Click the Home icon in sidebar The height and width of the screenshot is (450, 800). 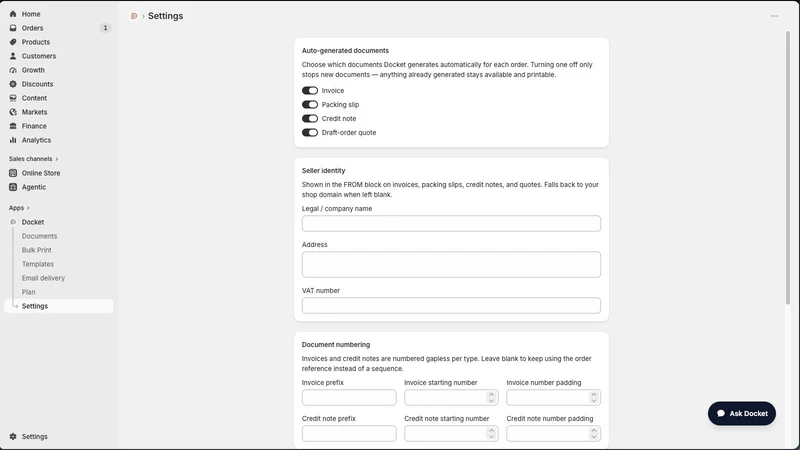13,14
